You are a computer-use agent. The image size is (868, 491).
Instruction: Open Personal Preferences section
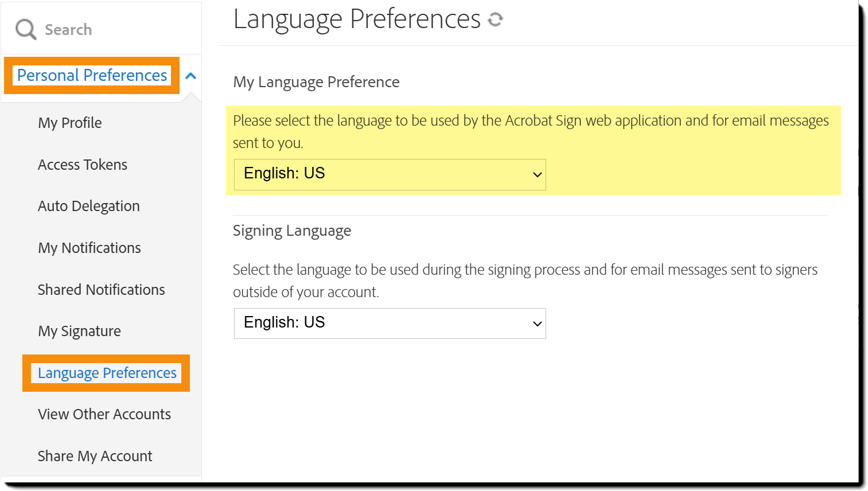[92, 75]
